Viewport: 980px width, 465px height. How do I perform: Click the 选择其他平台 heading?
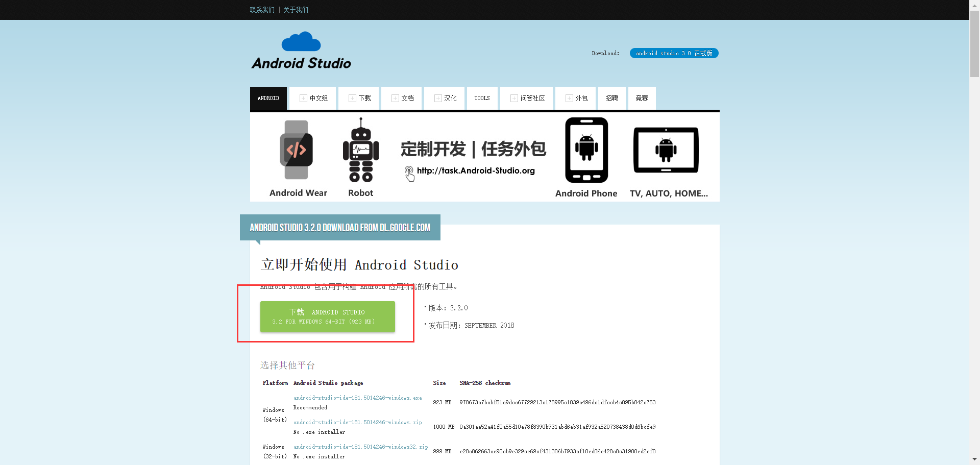tap(287, 365)
